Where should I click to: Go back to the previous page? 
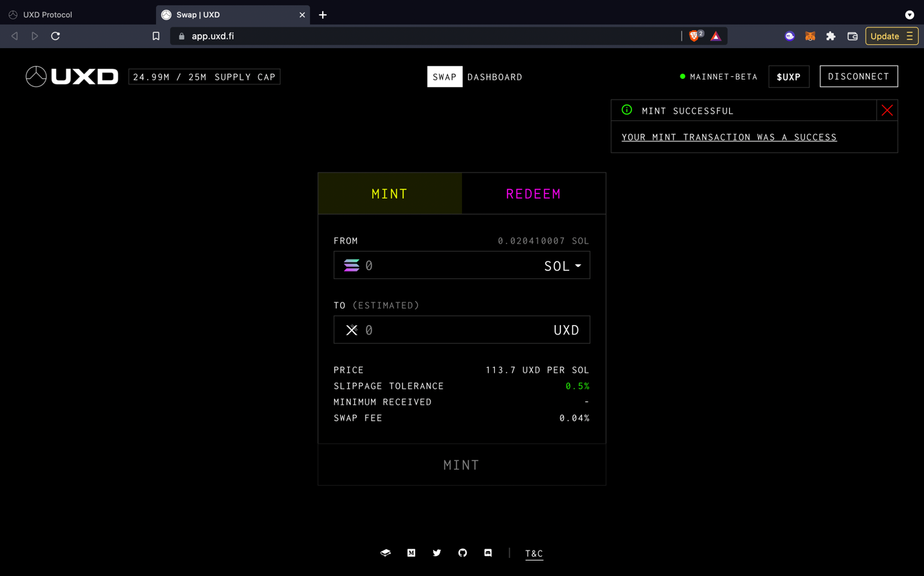15,36
